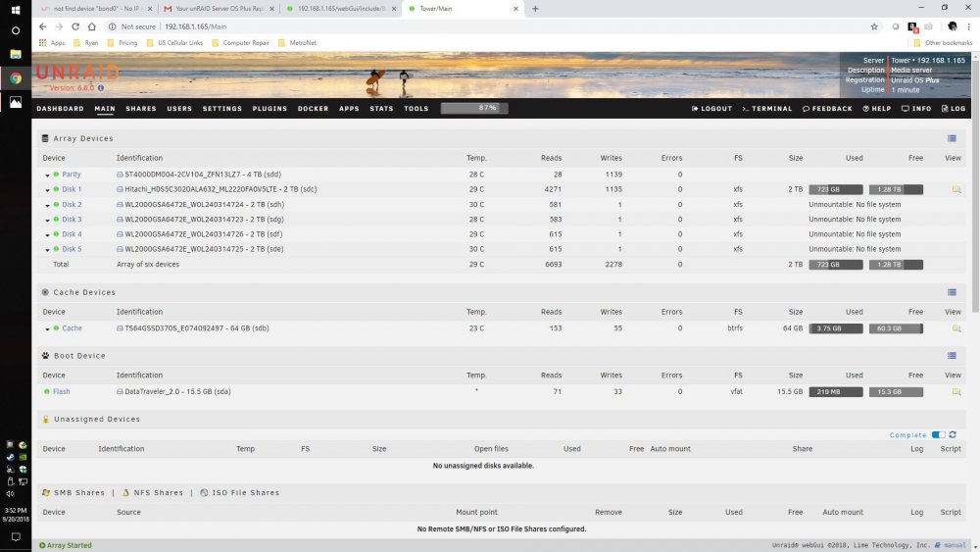Click Cache TS64GSSD370S identification icon

point(120,328)
